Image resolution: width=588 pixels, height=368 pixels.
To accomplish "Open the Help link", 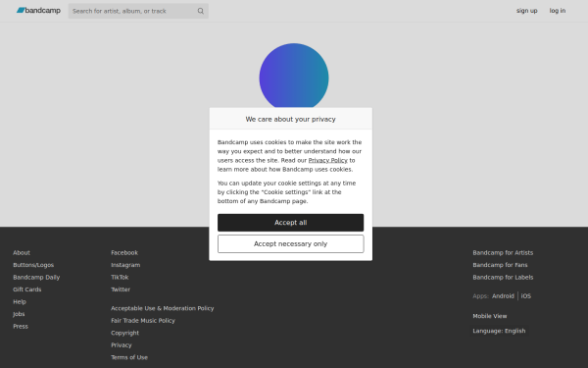I will pyautogui.click(x=20, y=302).
